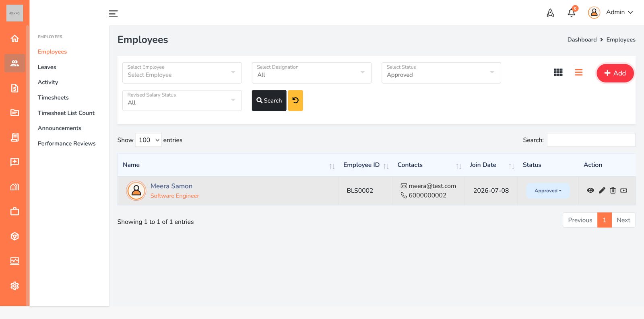The image size is (644, 319).
Task: Click the black Search button
Action: pyautogui.click(x=269, y=101)
